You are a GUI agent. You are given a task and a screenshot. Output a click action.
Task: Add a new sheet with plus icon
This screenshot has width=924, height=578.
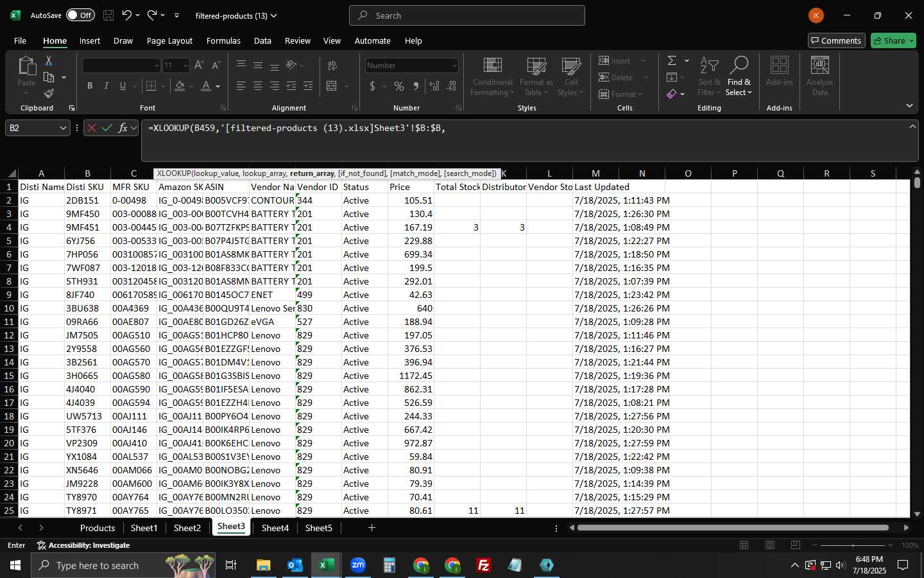click(x=372, y=528)
